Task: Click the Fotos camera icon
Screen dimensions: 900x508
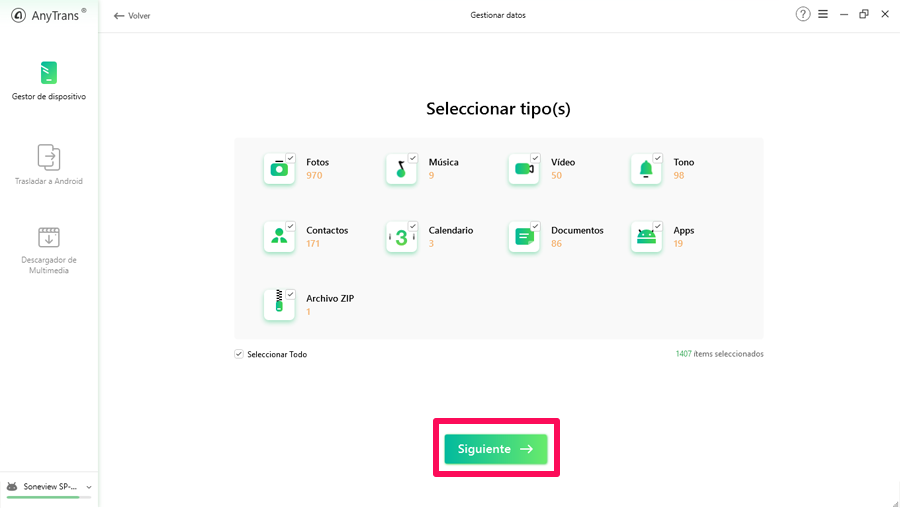Action: (279, 169)
